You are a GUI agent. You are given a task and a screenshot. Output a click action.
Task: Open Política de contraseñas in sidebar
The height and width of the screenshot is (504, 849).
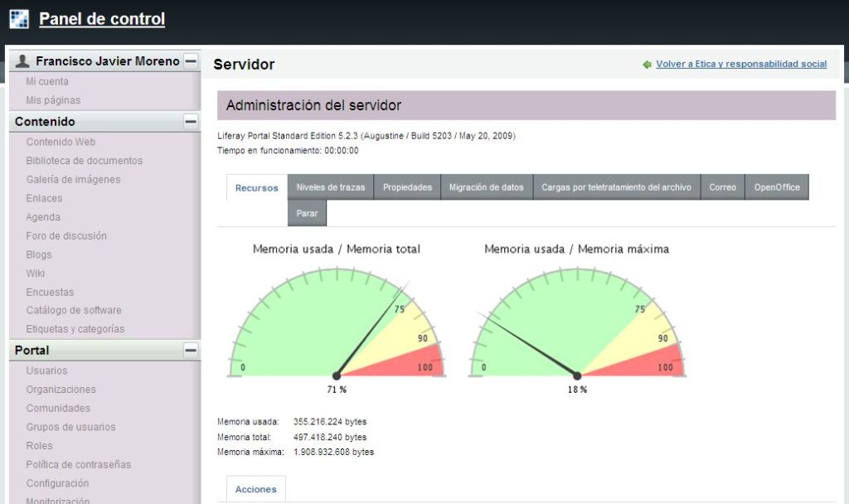tap(78, 465)
